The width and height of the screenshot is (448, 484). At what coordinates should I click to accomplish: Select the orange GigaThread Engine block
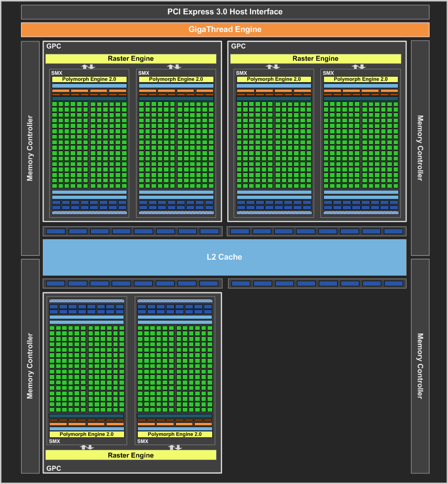pyautogui.click(x=225, y=30)
